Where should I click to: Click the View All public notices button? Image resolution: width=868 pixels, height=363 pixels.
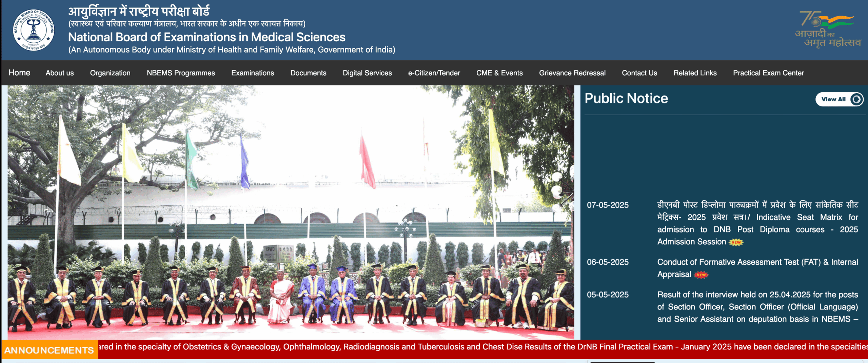click(x=839, y=99)
